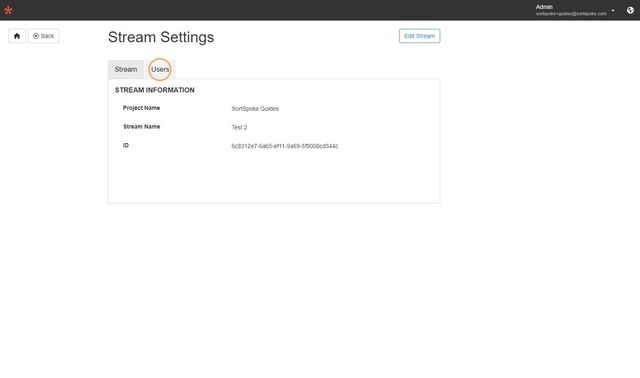This screenshot has height=378, width=640.
Task: Select the ID label
Action: click(x=126, y=145)
